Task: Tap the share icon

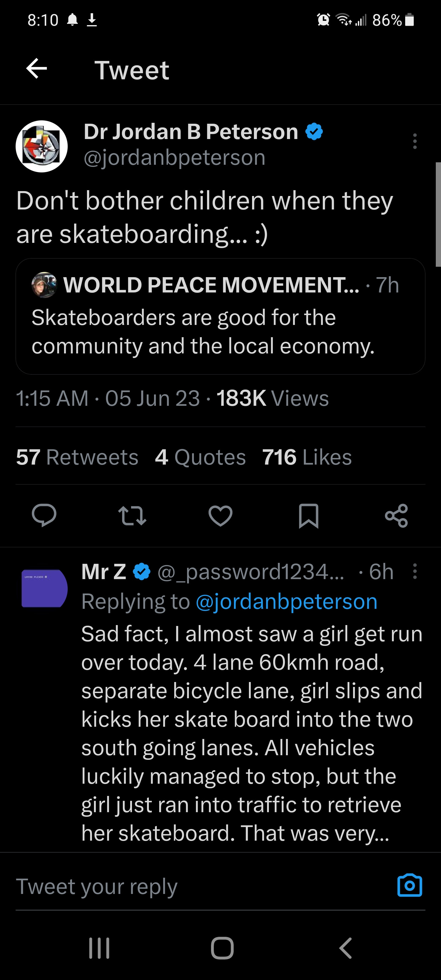Action: [x=396, y=515]
